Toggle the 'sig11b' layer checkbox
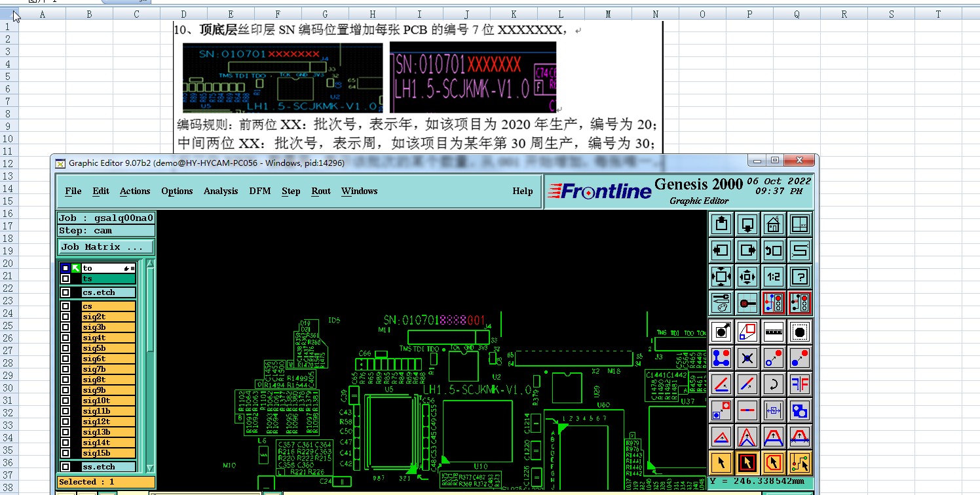980x495 pixels. [66, 411]
